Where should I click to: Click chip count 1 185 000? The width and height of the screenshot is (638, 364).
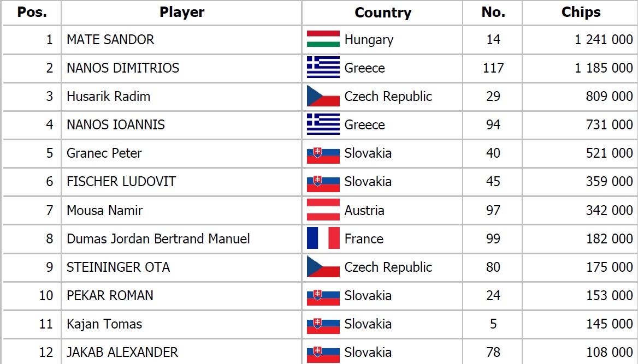604,68
